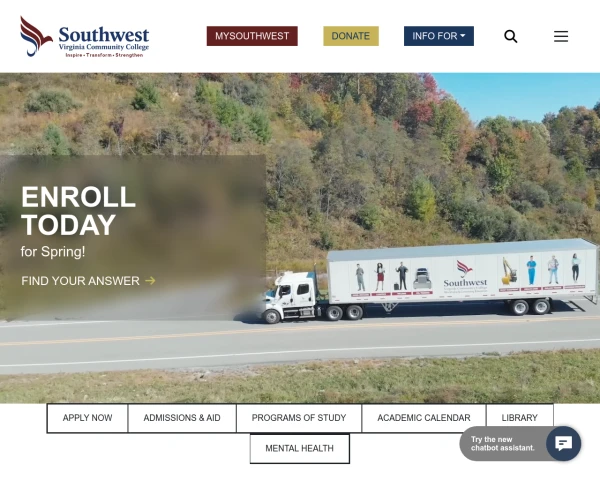Image resolution: width=600 pixels, height=480 pixels.
Task: Click the Southwest Virginia Community College wordmark
Action: click(x=104, y=41)
